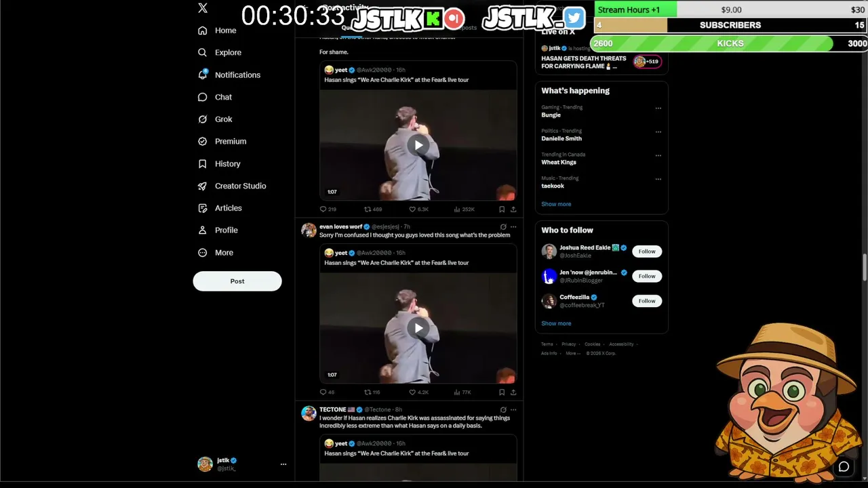
Task: Open account menu dots beside jstlk
Action: pos(283,464)
